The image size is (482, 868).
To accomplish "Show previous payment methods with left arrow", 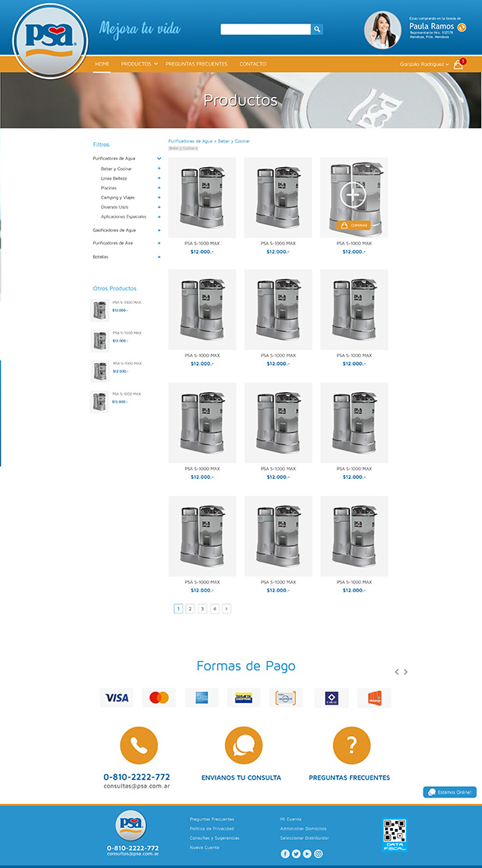I will click(x=397, y=671).
